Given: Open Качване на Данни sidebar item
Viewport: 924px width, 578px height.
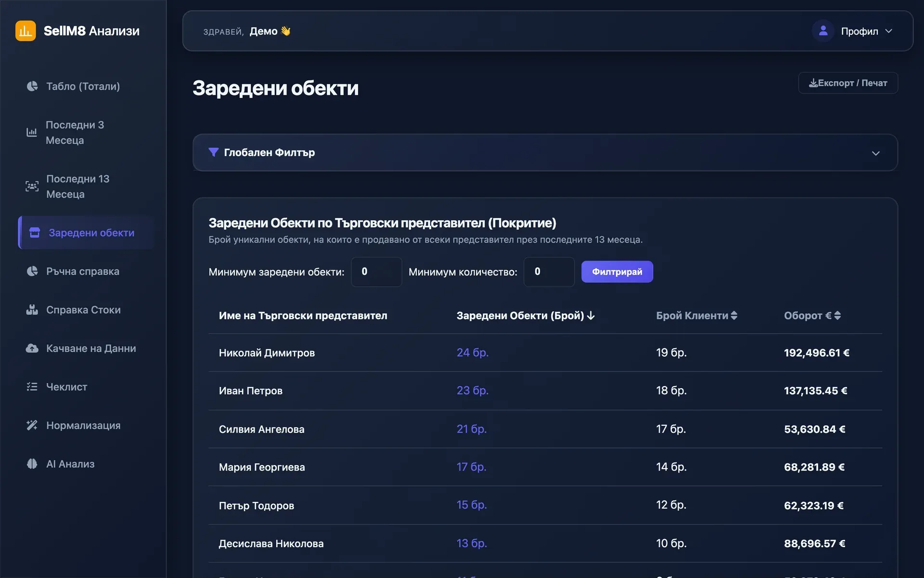Looking at the screenshot, I should pos(86,348).
